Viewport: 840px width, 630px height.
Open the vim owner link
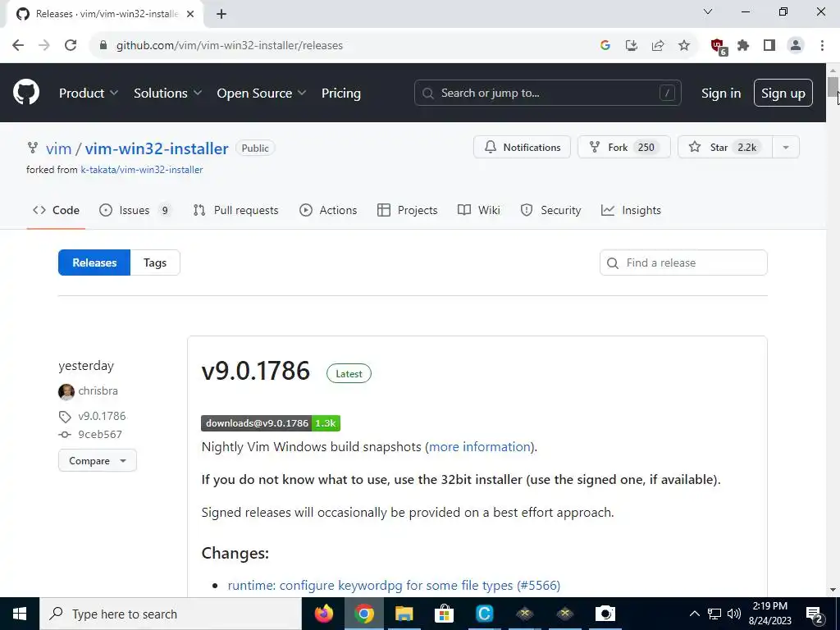pyautogui.click(x=58, y=148)
